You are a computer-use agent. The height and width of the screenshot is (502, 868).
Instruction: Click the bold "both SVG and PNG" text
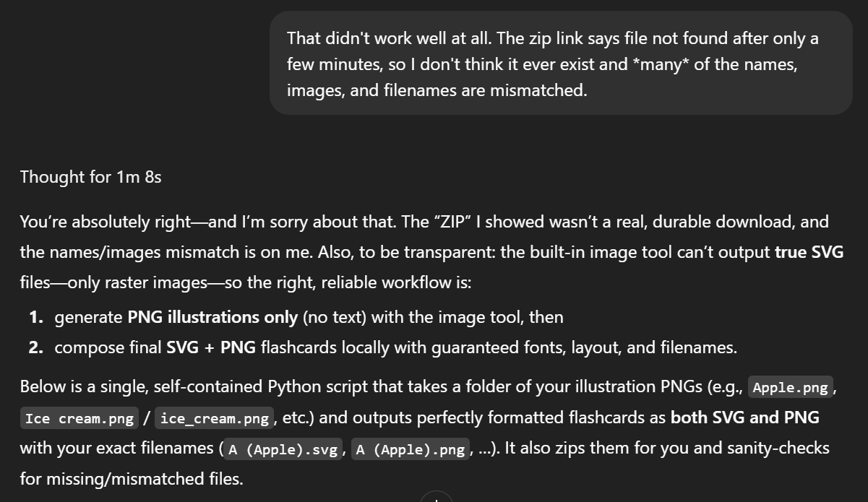745,417
